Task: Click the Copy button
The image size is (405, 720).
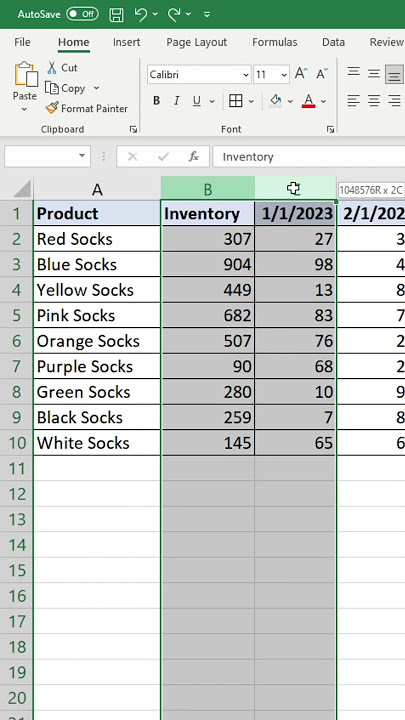Action: [67, 88]
